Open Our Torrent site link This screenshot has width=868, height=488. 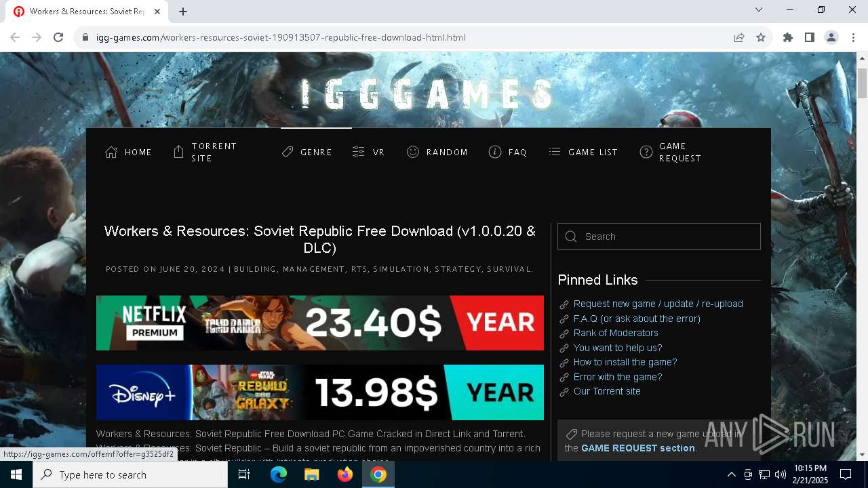tap(607, 391)
